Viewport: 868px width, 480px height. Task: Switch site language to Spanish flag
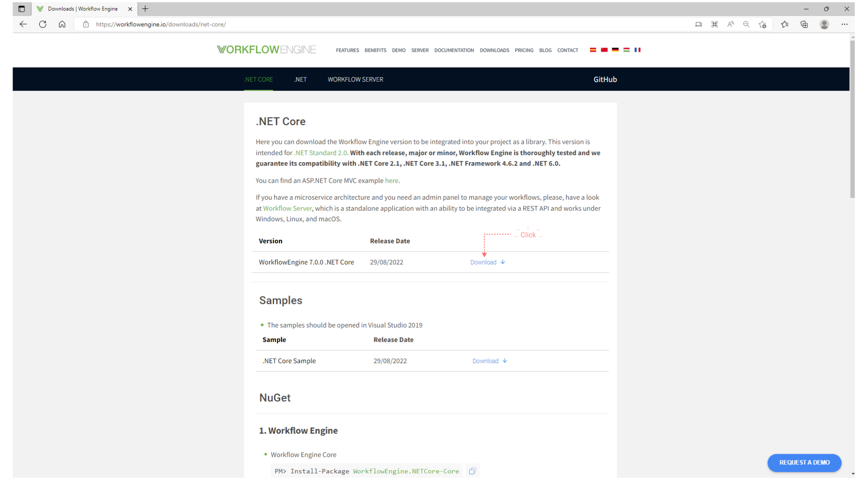(593, 50)
